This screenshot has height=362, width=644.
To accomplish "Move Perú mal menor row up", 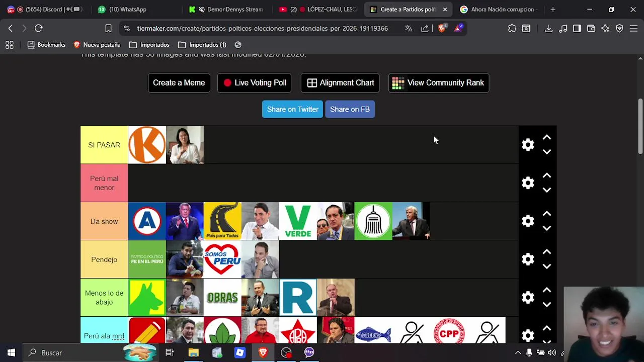I will click(547, 176).
